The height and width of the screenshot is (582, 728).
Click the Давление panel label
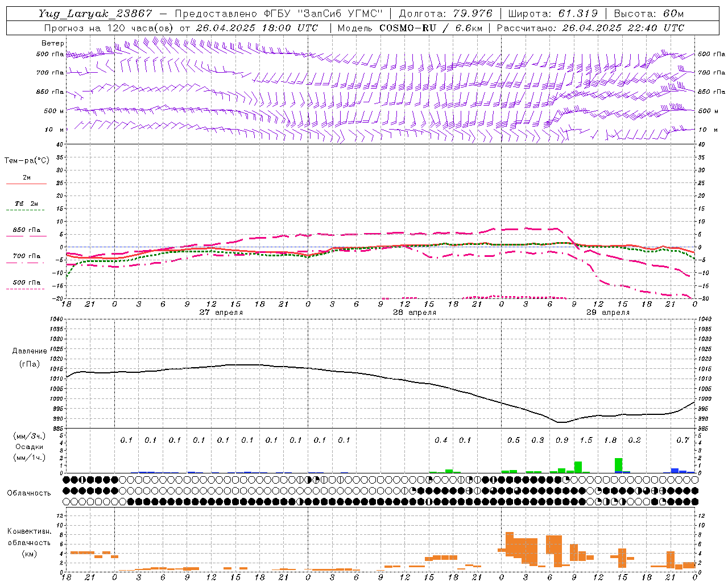30,351
